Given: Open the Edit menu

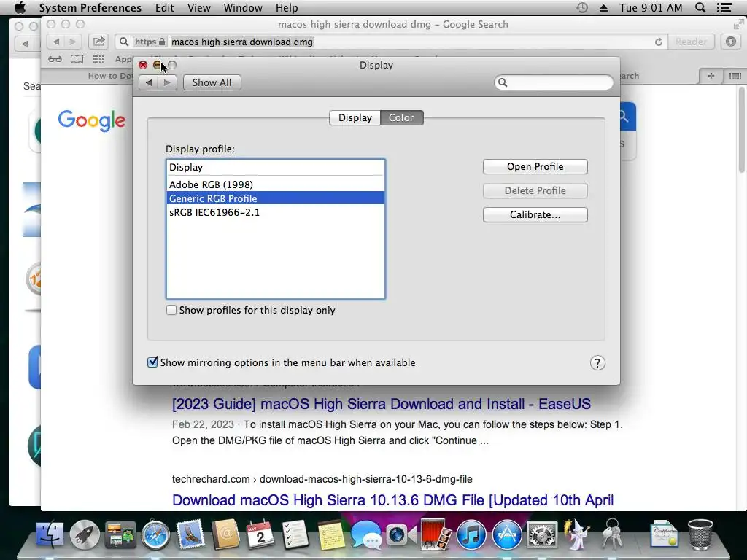Looking at the screenshot, I should 164,7.
